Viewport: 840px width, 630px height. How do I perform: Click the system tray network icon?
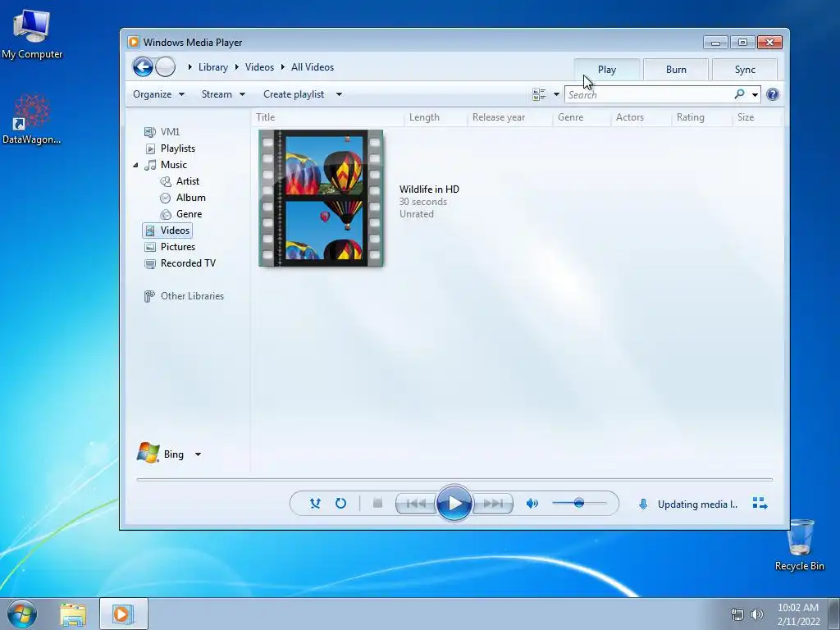coord(737,614)
